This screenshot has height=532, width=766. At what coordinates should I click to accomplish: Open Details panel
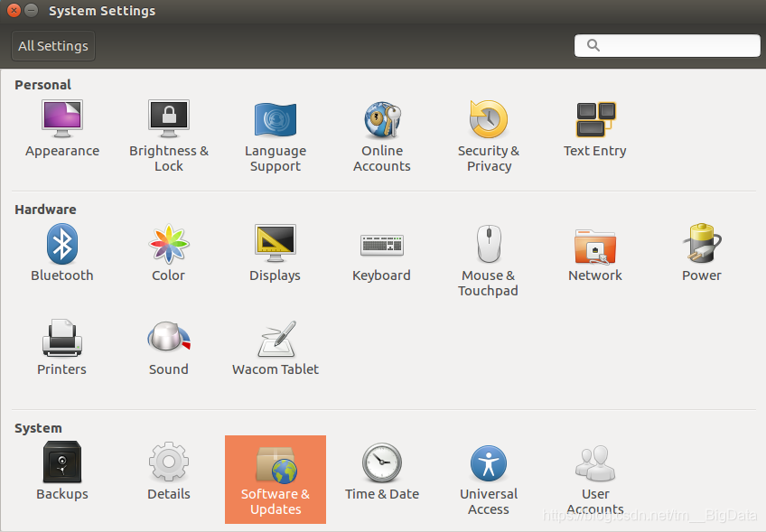(169, 471)
